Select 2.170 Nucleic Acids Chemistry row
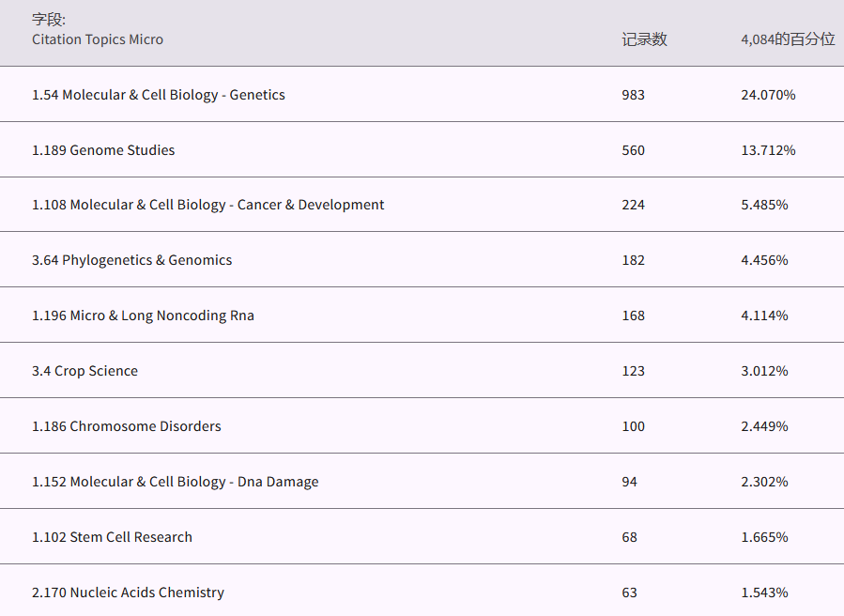Screen dimensions: 844x616 (128, 593)
